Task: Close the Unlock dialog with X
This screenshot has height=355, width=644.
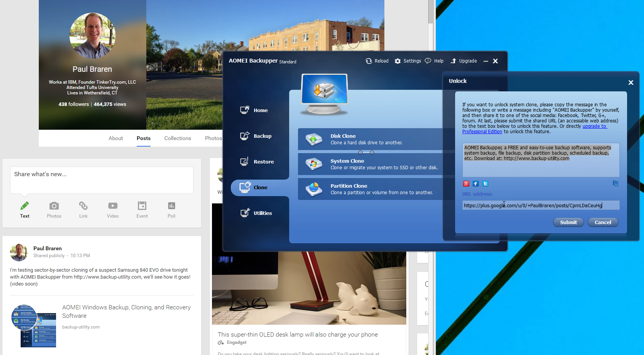Action: (x=631, y=83)
